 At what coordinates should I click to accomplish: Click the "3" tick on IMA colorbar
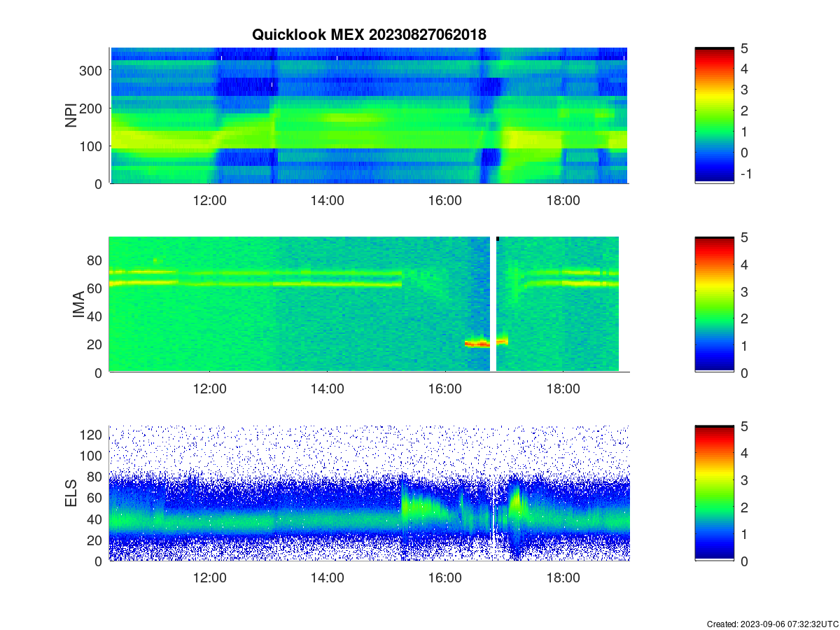[744, 291]
